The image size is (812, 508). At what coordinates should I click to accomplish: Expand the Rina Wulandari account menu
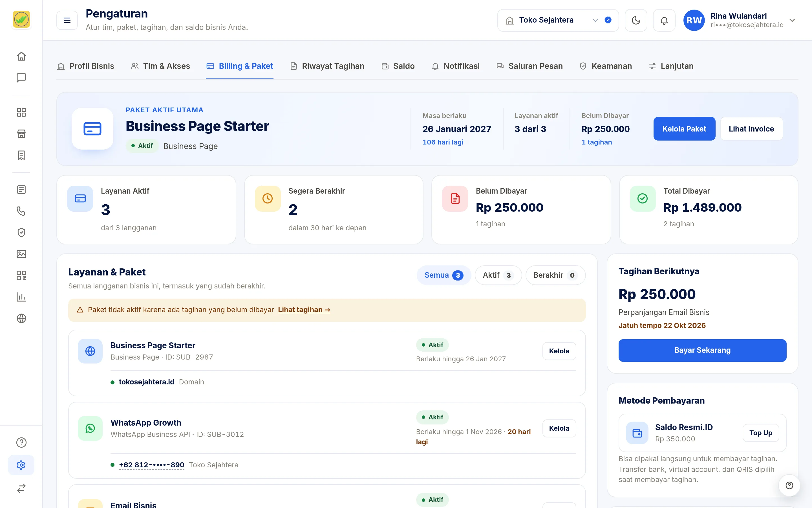tap(739, 20)
